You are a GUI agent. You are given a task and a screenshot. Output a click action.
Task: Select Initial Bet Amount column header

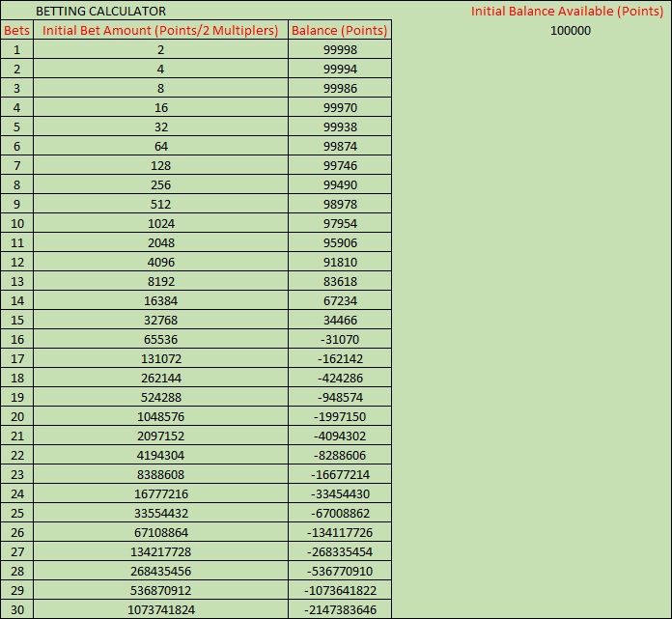160,30
